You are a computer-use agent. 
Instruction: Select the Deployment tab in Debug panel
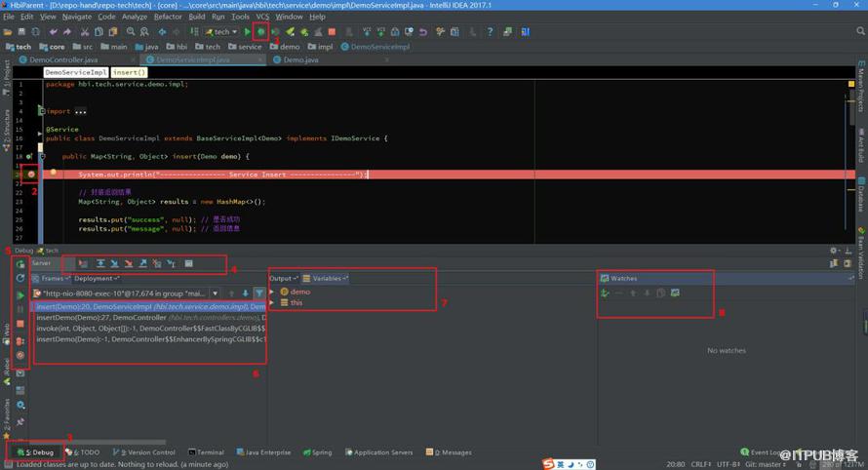coord(97,279)
